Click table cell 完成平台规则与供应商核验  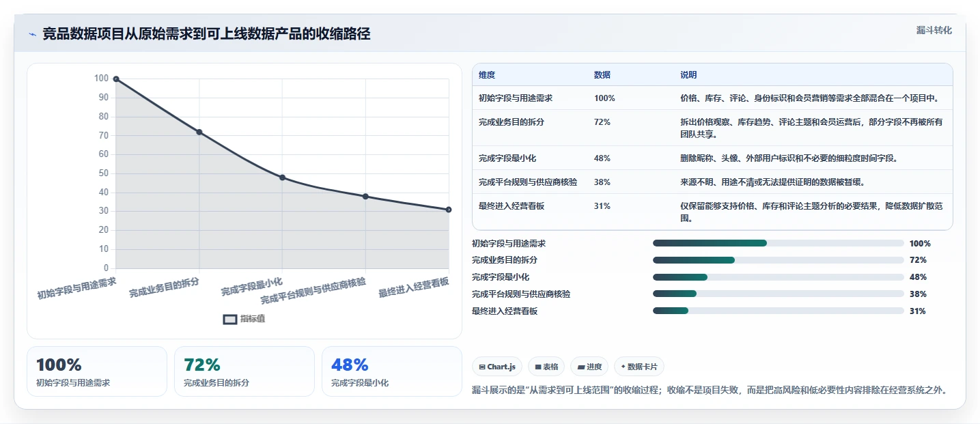528,182
